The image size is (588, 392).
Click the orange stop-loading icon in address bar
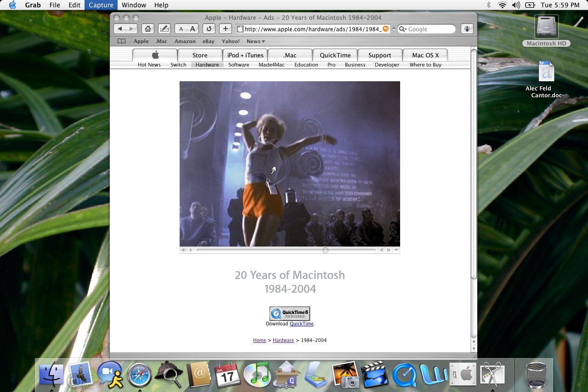[386, 29]
